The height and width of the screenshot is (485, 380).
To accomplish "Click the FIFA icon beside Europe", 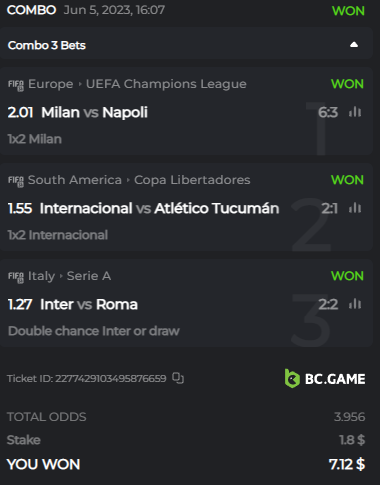I will (x=16, y=85).
